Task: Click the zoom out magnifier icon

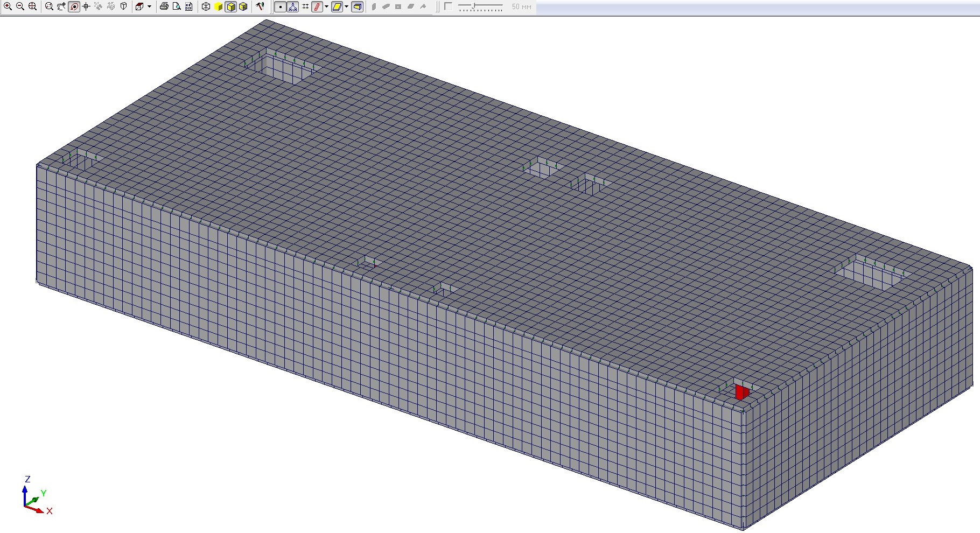Action: [20, 6]
